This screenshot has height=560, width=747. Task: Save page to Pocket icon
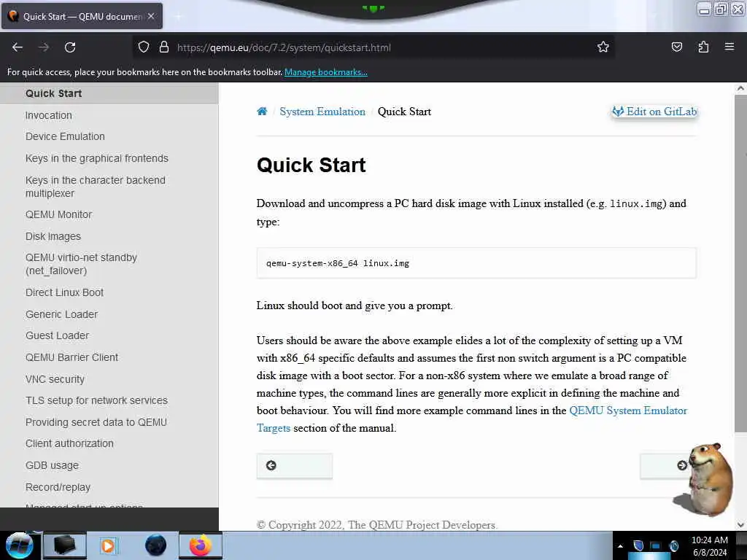click(x=676, y=47)
